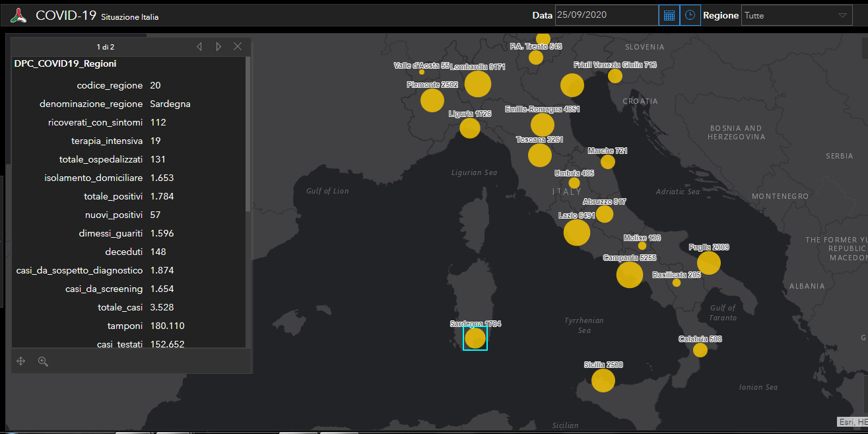Select the Calabria case bubble
The width and height of the screenshot is (868, 434).
(x=700, y=350)
